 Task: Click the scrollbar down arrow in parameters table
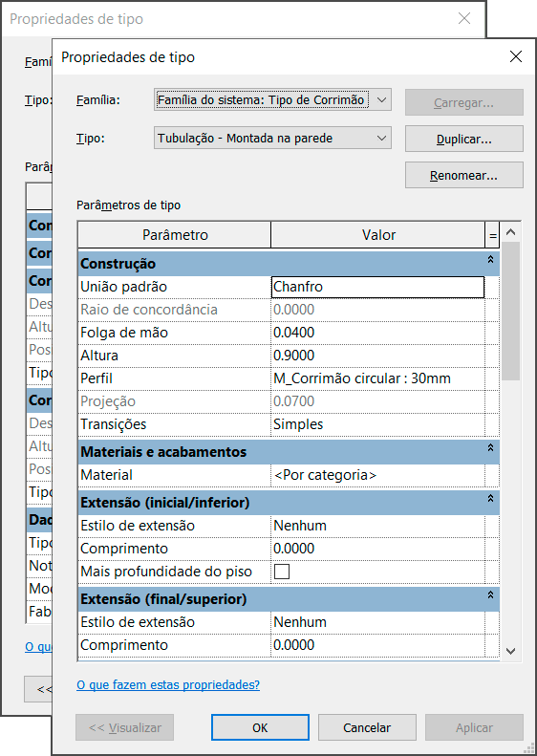510,651
